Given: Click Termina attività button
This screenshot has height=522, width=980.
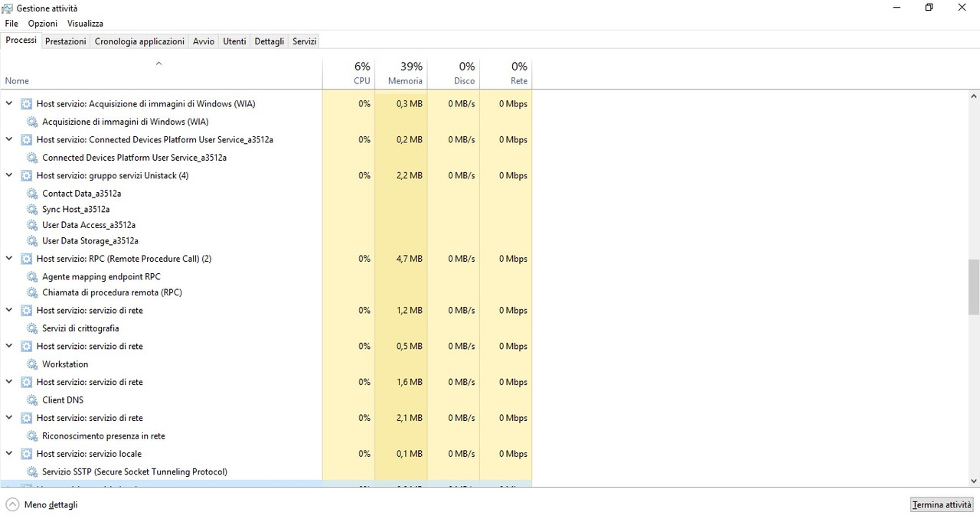Looking at the screenshot, I should click(942, 504).
